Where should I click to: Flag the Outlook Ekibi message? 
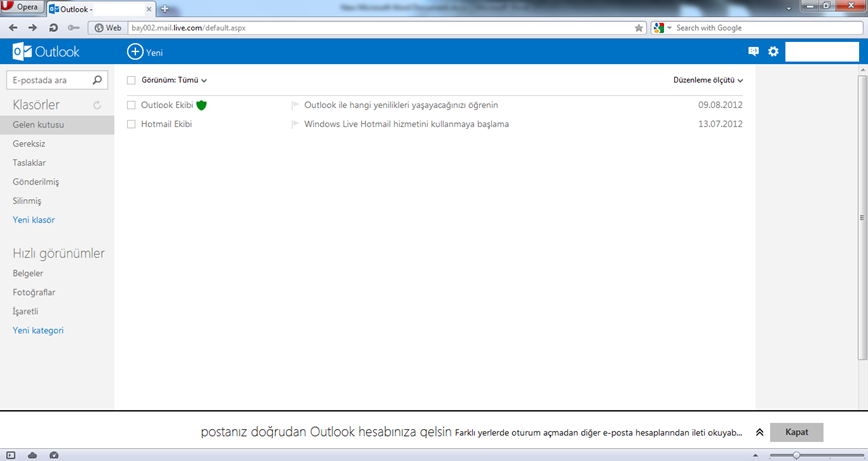click(x=295, y=105)
